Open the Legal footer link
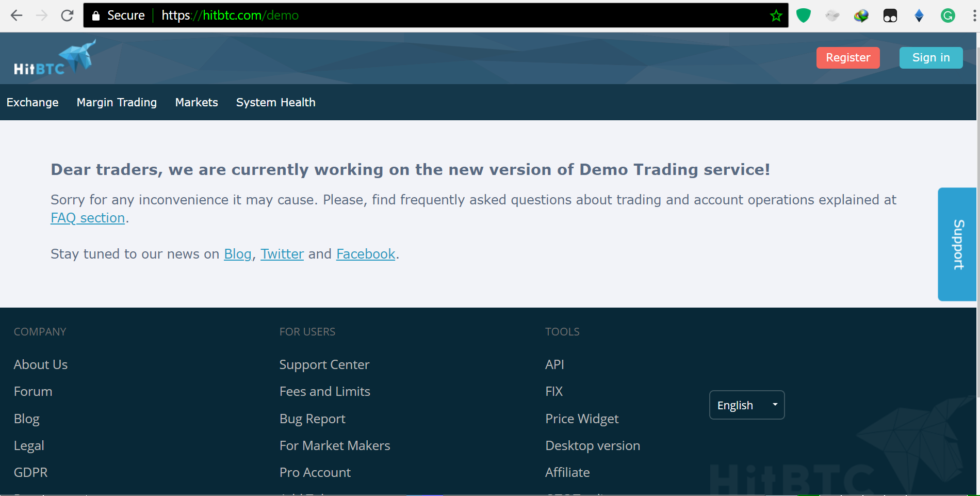Viewport: 980px width, 496px height. click(29, 445)
